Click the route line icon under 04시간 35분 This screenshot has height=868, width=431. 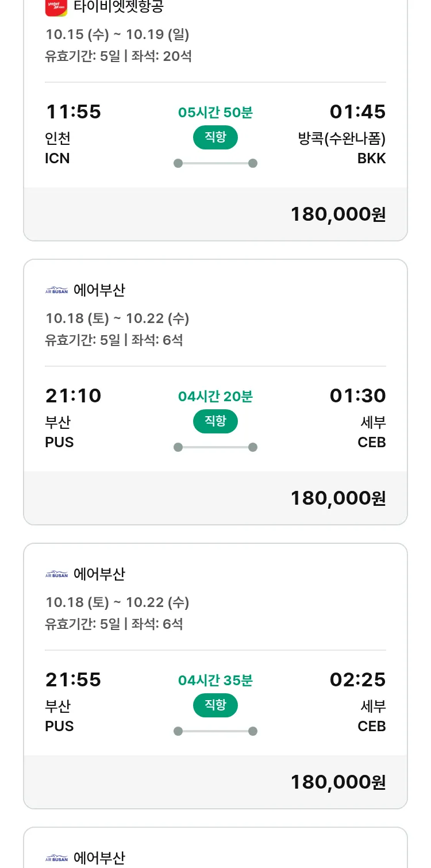(x=215, y=731)
